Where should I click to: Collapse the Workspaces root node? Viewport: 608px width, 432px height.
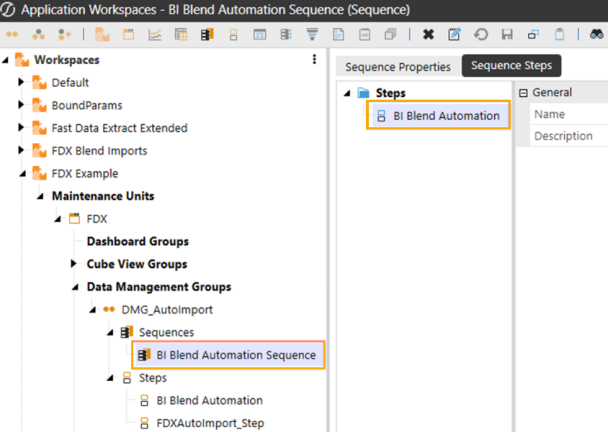[5, 60]
